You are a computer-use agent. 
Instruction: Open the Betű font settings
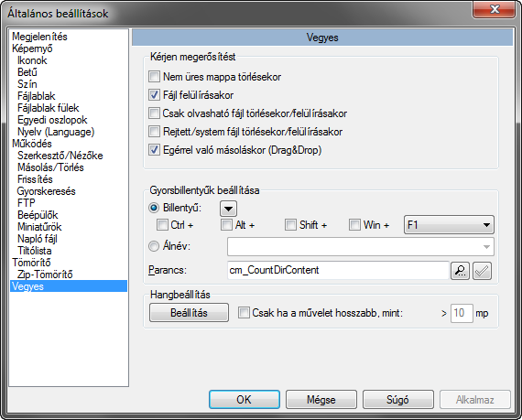click(x=27, y=72)
